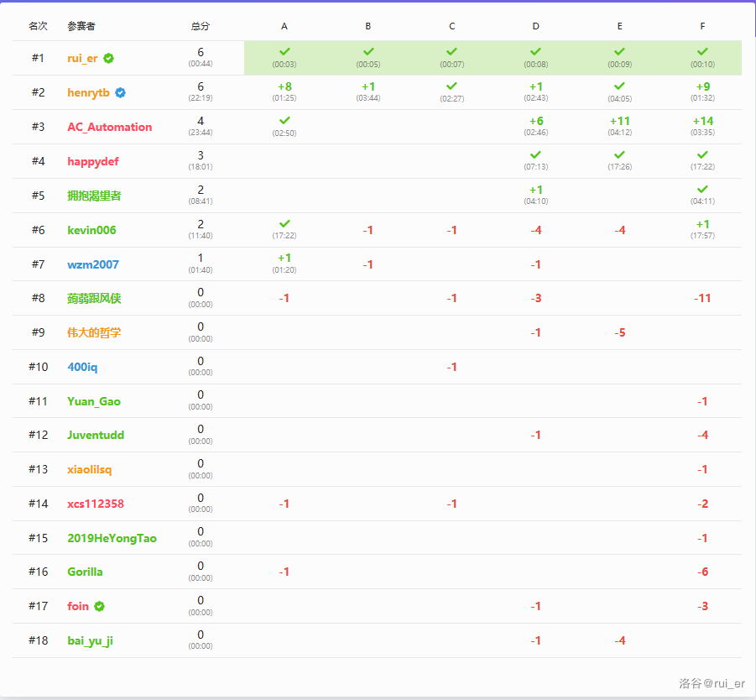Image resolution: width=756 pixels, height=700 pixels.
Task: Click the blue verified badge beside henrytb
Action: coord(121,93)
